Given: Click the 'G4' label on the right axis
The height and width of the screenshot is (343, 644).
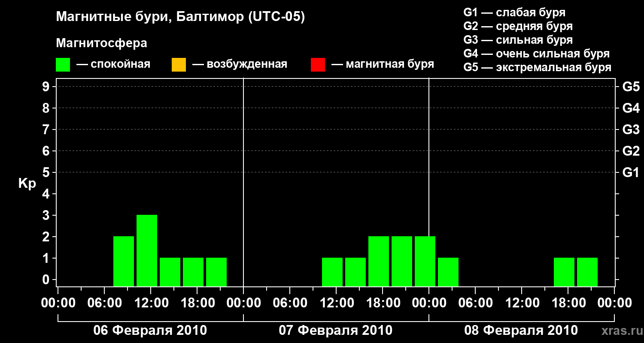Looking at the screenshot, I should pos(631,108).
